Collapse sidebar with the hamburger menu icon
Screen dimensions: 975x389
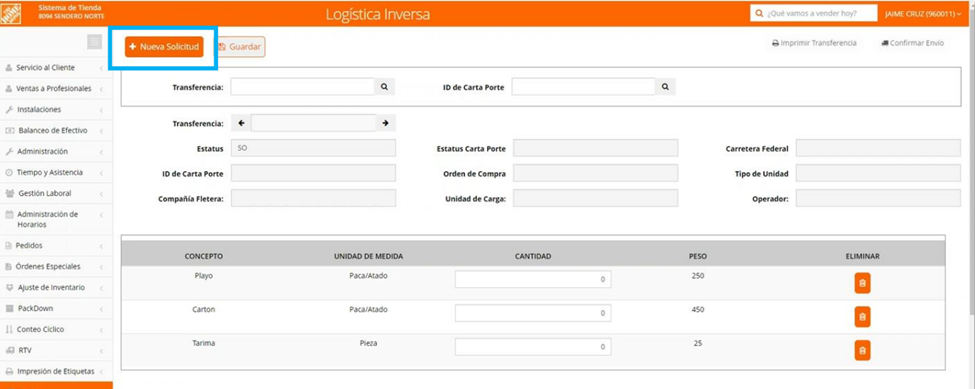[95, 42]
